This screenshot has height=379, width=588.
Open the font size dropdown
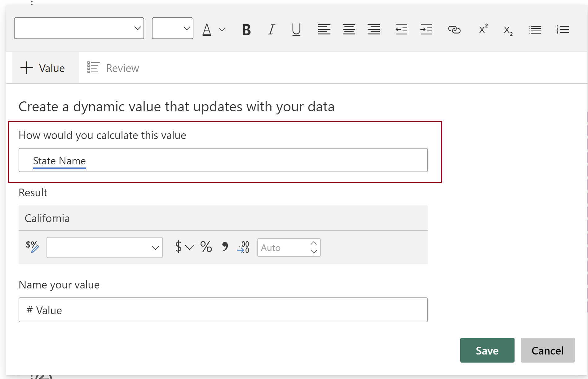[173, 28]
